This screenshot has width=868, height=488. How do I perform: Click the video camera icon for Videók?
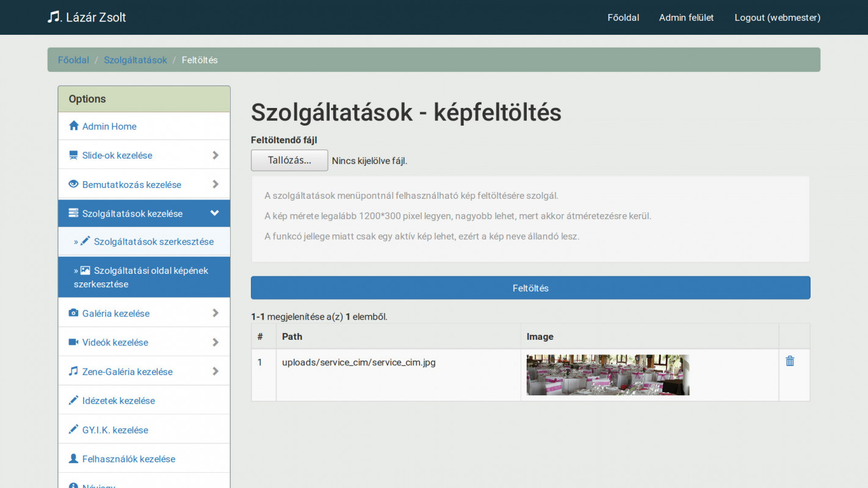click(x=74, y=342)
